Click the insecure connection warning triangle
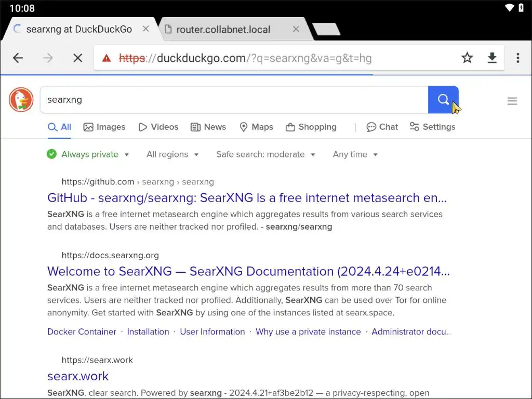532x399 pixels. click(107, 58)
